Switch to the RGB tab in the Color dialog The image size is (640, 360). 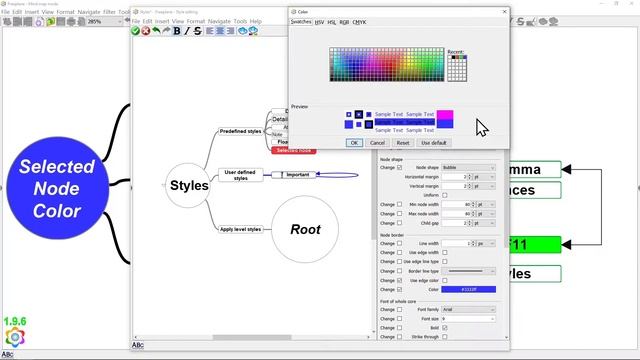tap(344, 22)
